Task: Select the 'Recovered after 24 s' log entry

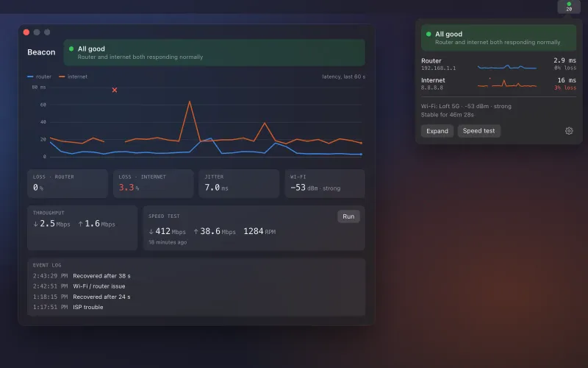Action: [101, 297]
